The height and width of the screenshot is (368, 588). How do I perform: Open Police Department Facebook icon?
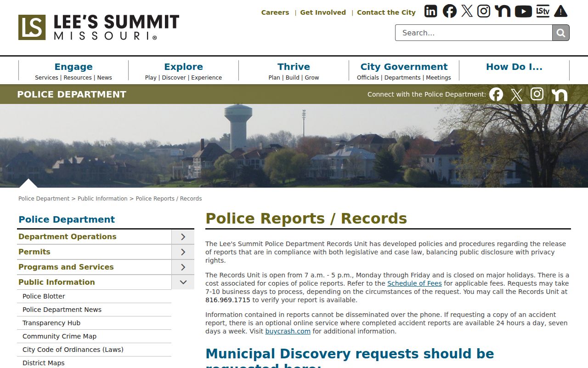pos(496,94)
